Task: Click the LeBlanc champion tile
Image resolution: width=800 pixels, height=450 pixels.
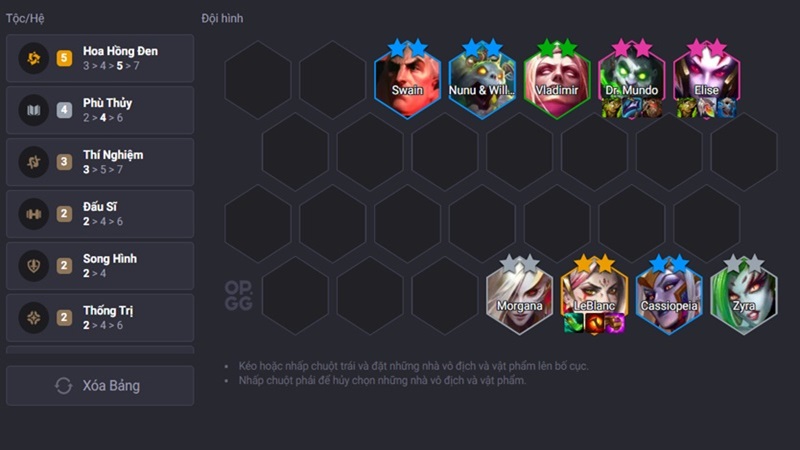Action: click(x=594, y=296)
